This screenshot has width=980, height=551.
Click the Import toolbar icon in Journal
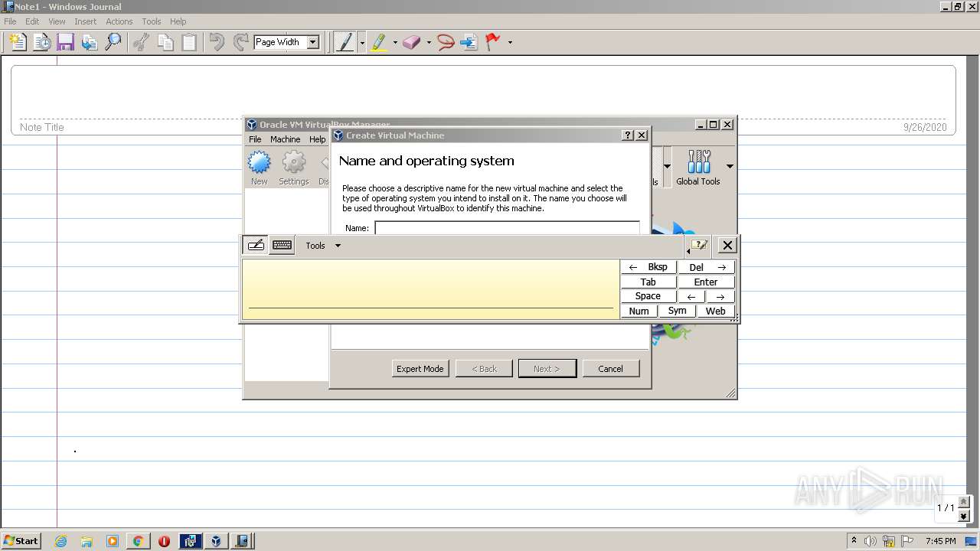(90, 42)
